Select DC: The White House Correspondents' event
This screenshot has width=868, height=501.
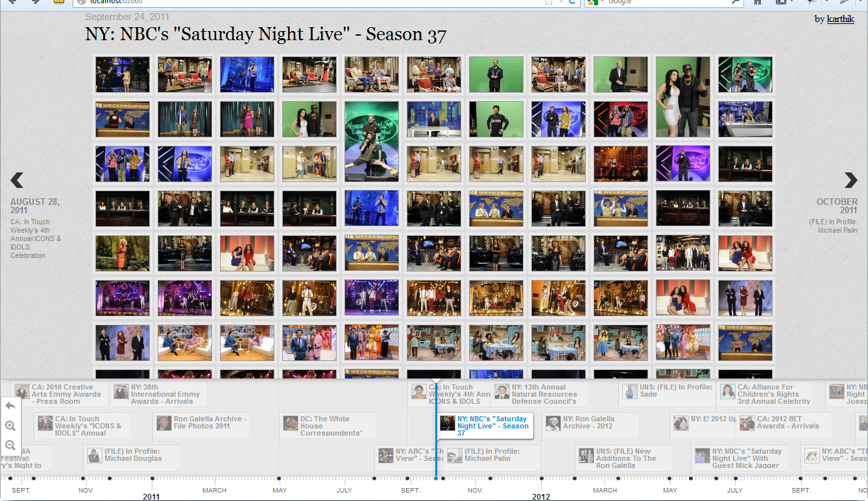tap(328, 426)
